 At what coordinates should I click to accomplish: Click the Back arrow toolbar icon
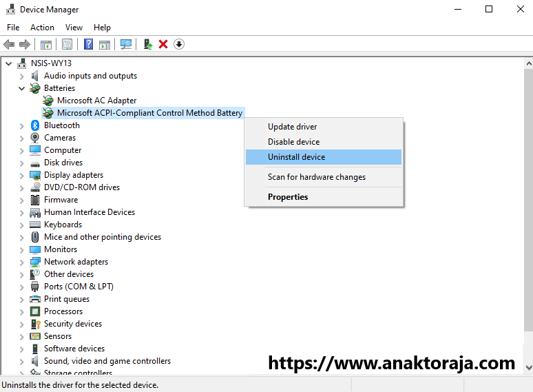[x=9, y=44]
